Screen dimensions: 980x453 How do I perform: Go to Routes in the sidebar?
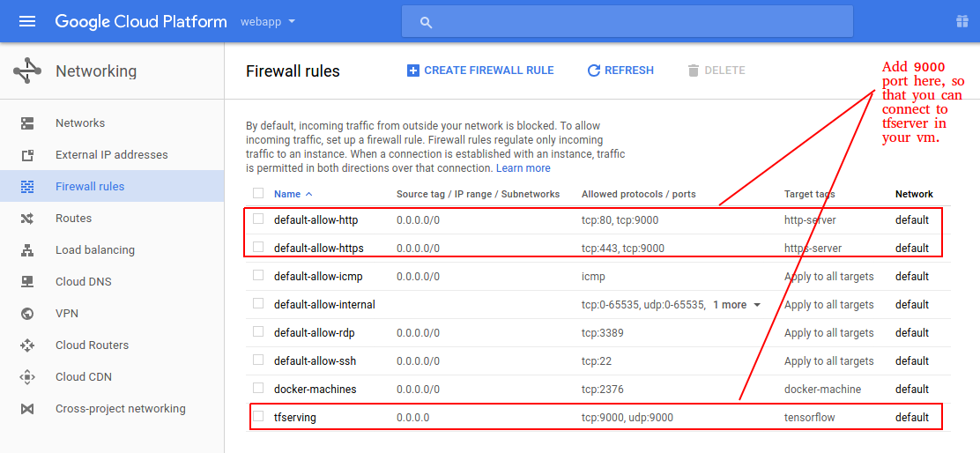(74, 218)
